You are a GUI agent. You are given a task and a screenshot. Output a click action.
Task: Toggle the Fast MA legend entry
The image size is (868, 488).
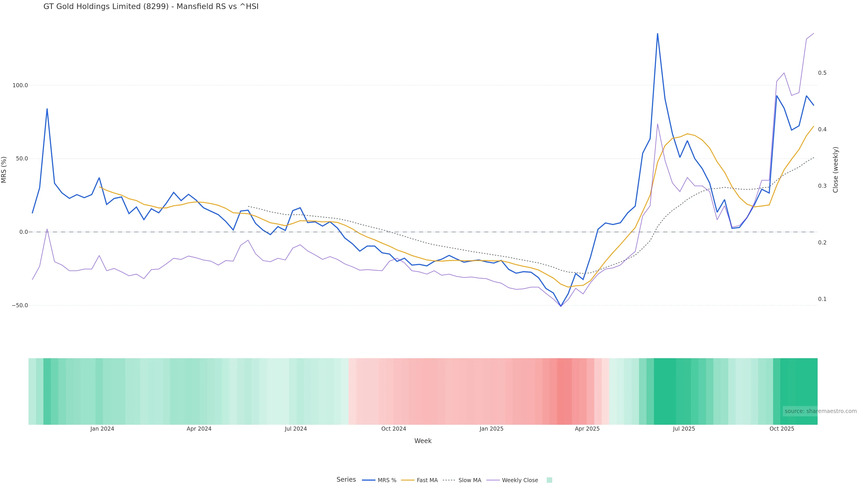(x=427, y=480)
